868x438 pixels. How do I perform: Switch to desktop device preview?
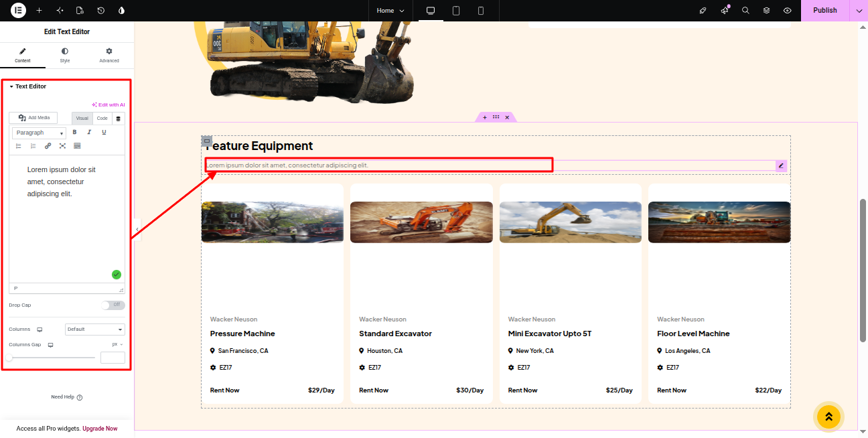(x=431, y=11)
